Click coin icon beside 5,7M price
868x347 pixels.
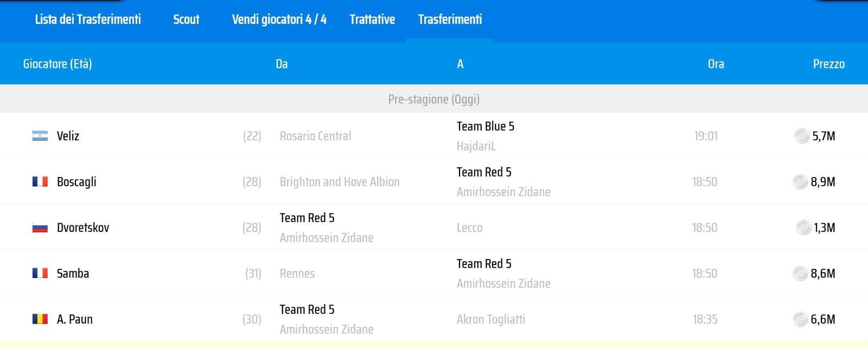802,136
